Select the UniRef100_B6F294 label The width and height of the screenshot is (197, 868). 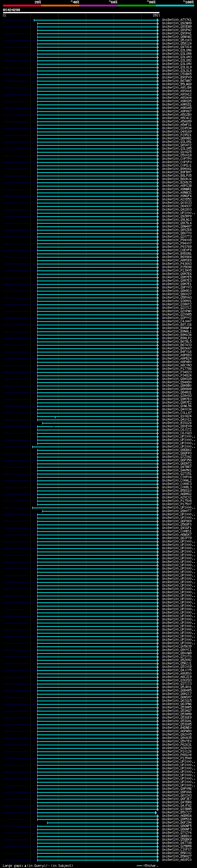click(176, 822)
